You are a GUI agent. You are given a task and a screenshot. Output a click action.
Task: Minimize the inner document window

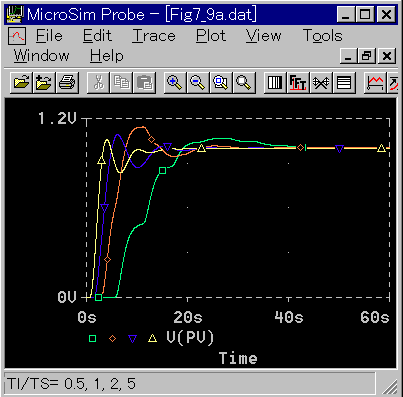(x=348, y=56)
